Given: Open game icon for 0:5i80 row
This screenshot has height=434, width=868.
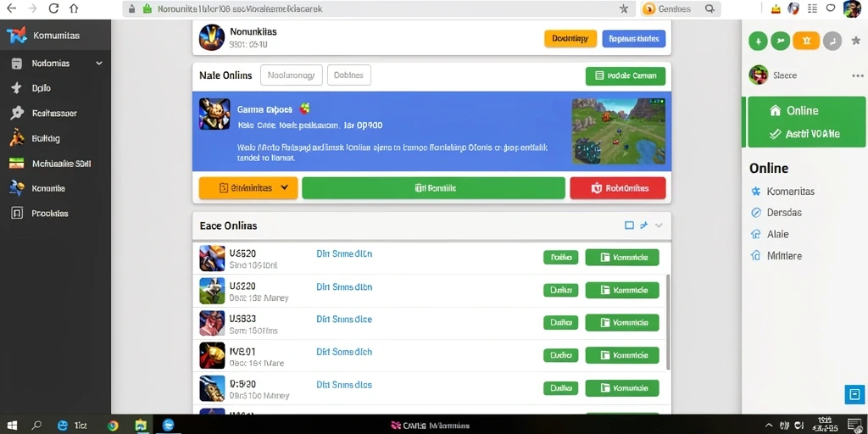Looking at the screenshot, I should [x=212, y=388].
